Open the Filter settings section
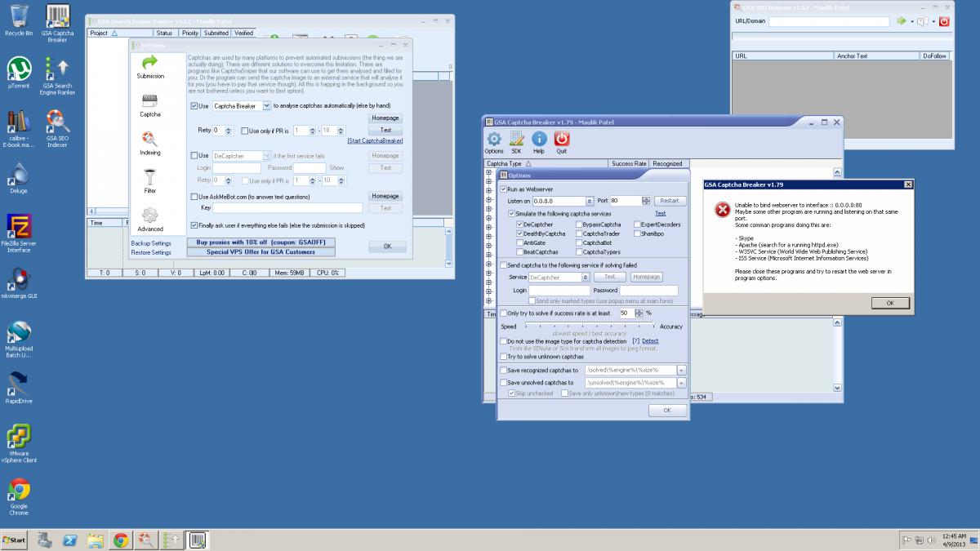The image size is (980, 551). [150, 183]
